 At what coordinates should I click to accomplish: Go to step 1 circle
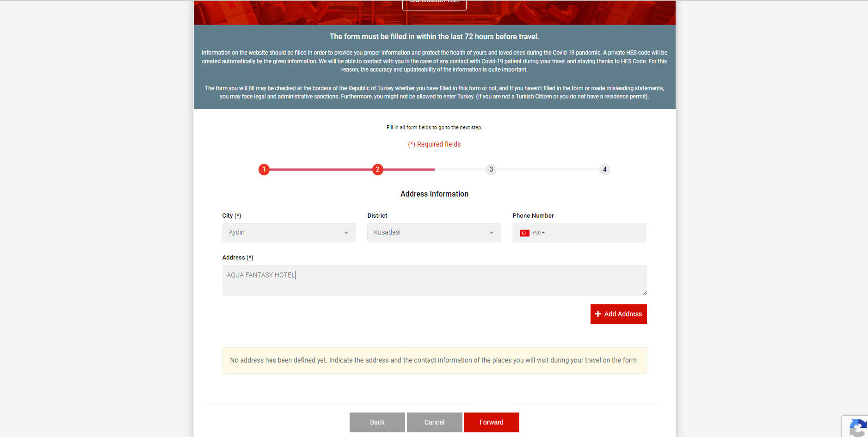(x=264, y=170)
